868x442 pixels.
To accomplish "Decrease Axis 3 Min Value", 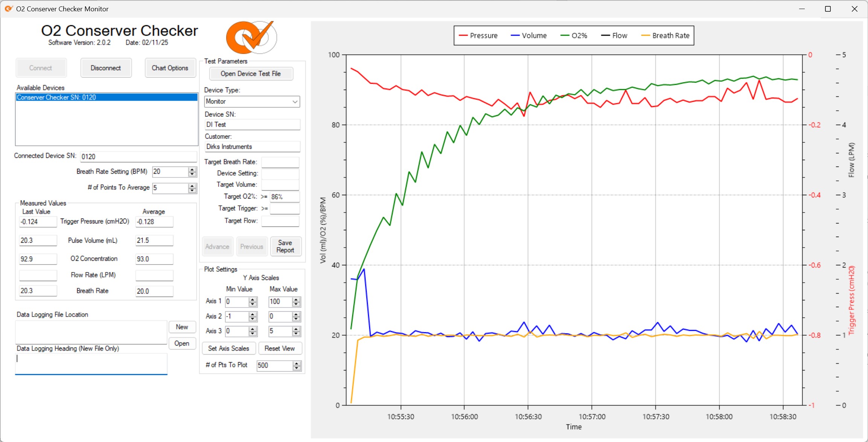I will click(x=253, y=334).
